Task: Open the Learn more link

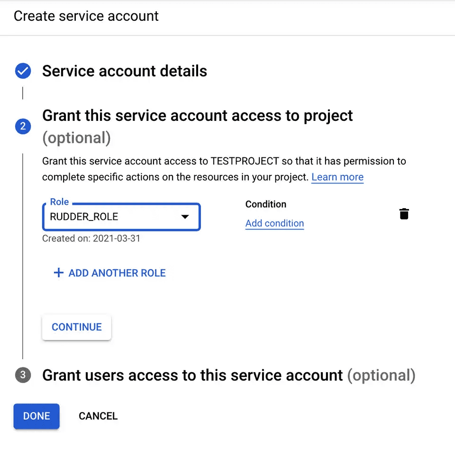Action: (337, 177)
